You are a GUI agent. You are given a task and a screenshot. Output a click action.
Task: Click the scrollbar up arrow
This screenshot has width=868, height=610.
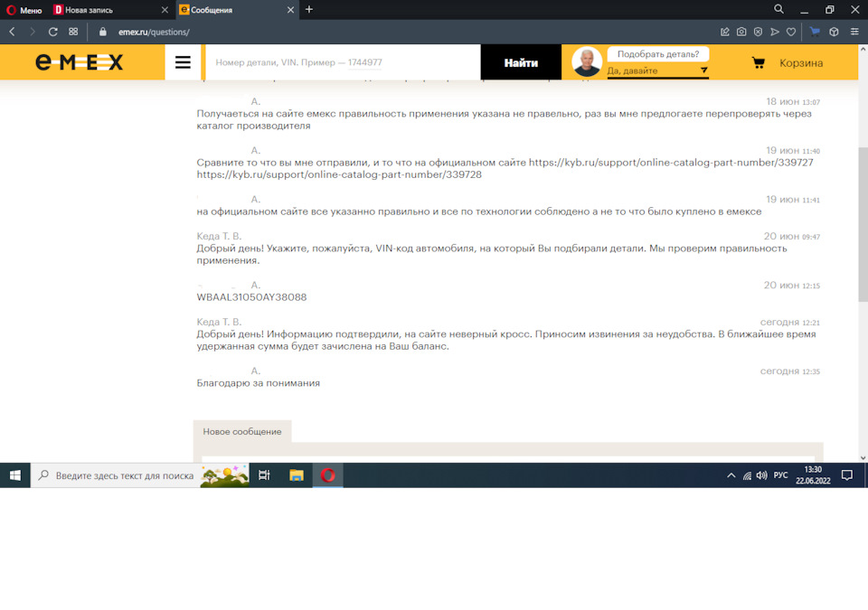click(863, 50)
